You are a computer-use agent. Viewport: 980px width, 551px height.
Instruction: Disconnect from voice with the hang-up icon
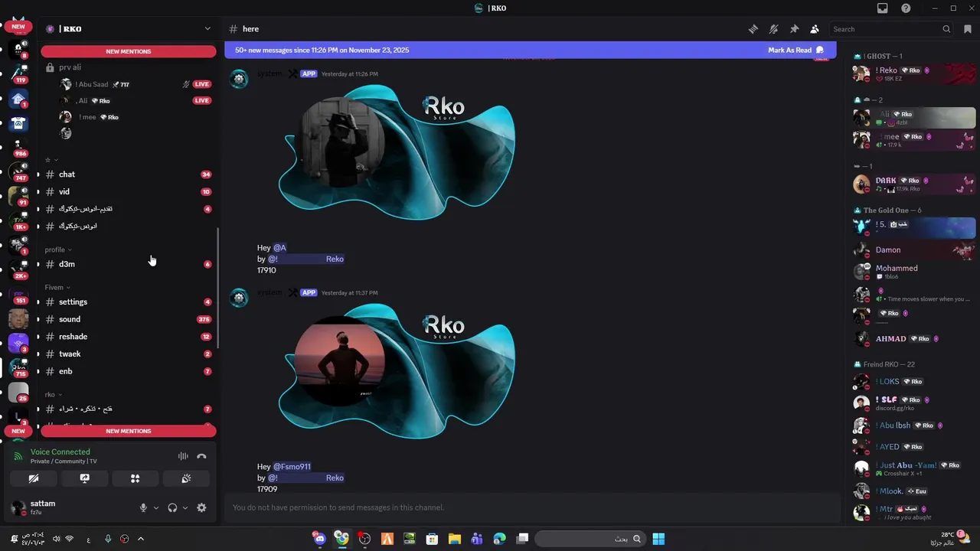tap(201, 456)
